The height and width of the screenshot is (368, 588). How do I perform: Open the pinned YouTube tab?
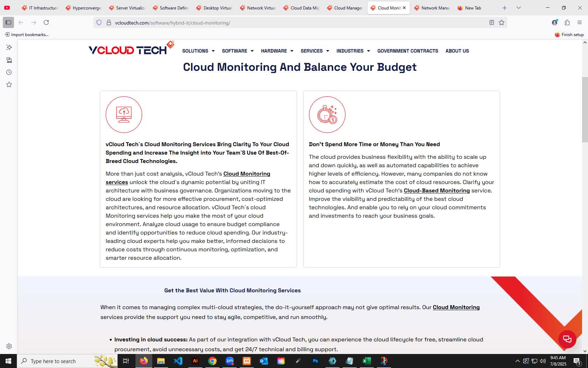7,8
